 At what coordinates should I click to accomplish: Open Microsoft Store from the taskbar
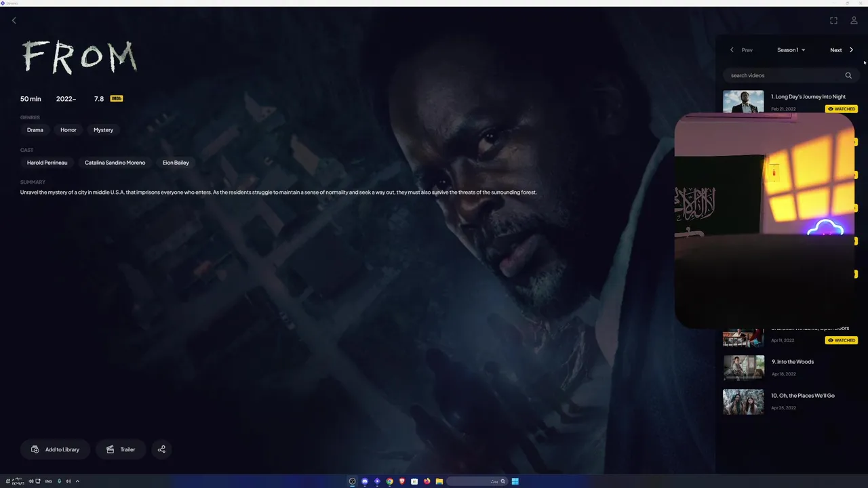(x=414, y=481)
